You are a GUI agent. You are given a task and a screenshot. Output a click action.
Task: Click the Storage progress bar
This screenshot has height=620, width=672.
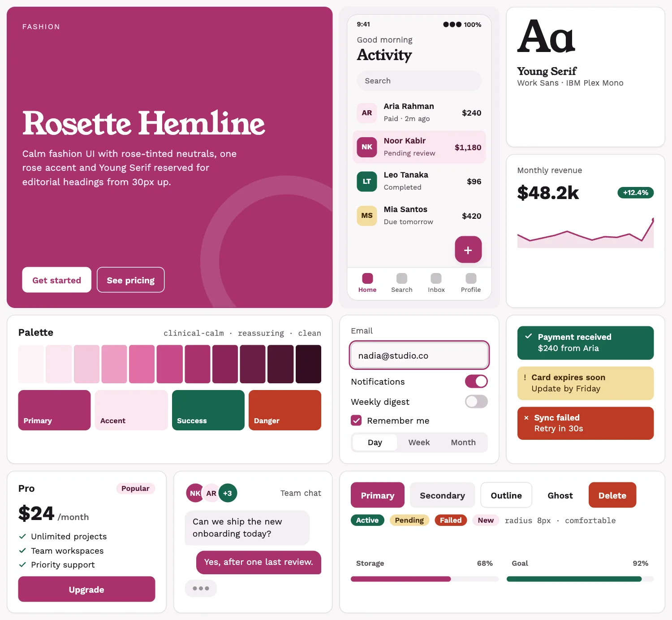(425, 579)
